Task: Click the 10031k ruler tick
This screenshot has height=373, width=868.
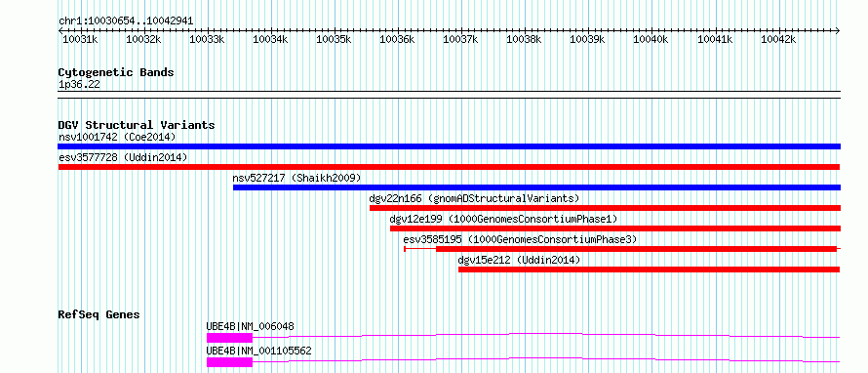Action: point(81,39)
